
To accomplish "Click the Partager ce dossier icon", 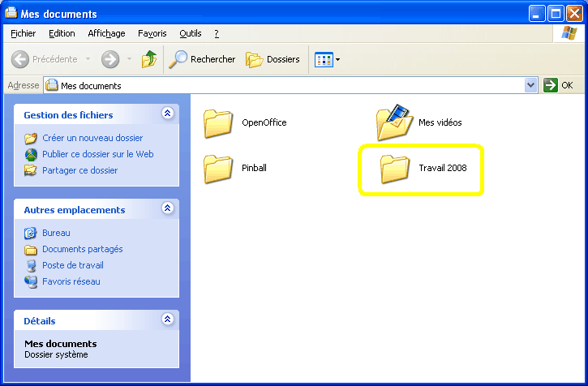I will point(31,170).
